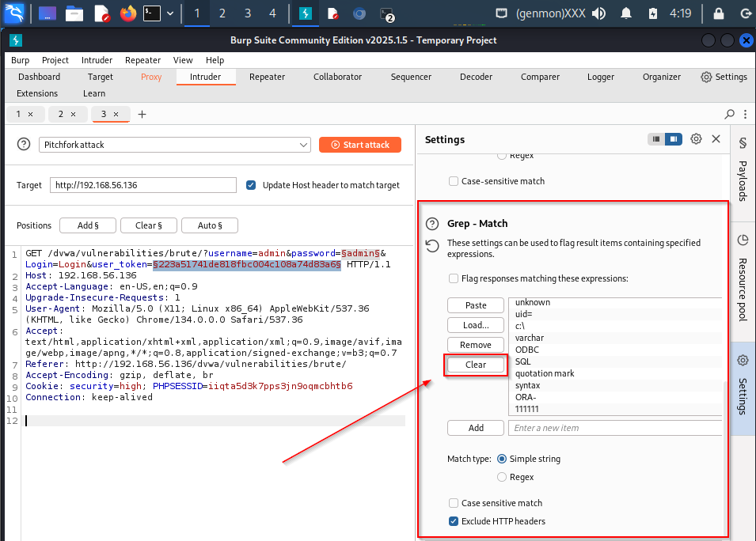Select Regex match type in Grep - Match
This screenshot has width=756, height=541.
coord(502,477)
